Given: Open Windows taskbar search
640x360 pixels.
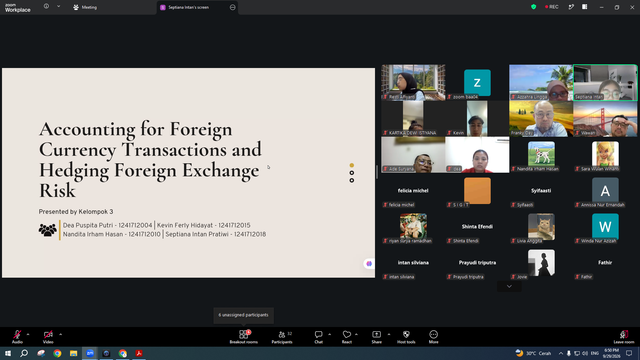Looking at the screenshot, I should [x=24, y=353].
